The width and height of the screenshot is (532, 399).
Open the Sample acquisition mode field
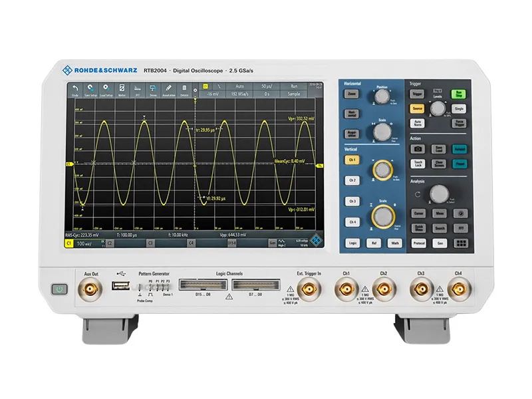[294, 94]
